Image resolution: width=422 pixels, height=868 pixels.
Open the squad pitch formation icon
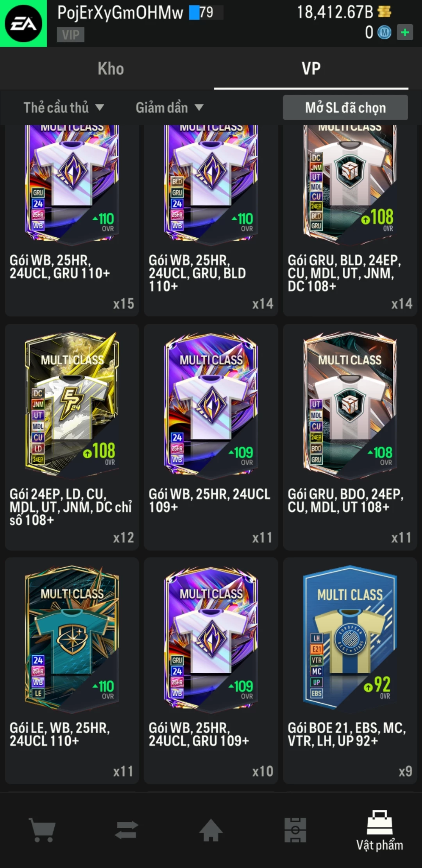(295, 830)
